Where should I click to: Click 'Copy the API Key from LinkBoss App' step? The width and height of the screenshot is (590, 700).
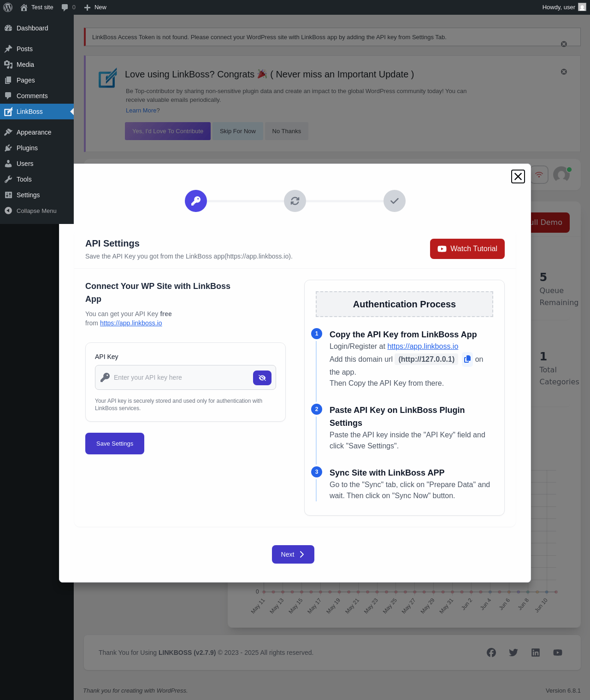pyautogui.click(x=403, y=335)
